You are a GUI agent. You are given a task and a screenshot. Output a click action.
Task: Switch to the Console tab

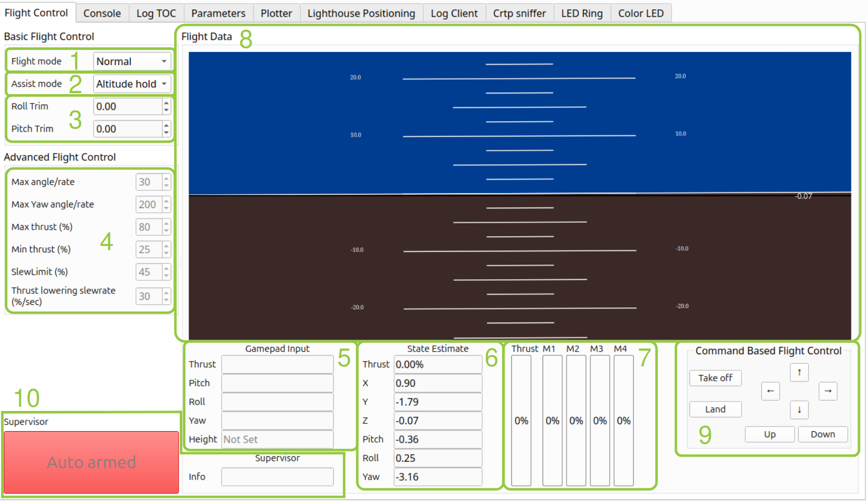tap(102, 13)
